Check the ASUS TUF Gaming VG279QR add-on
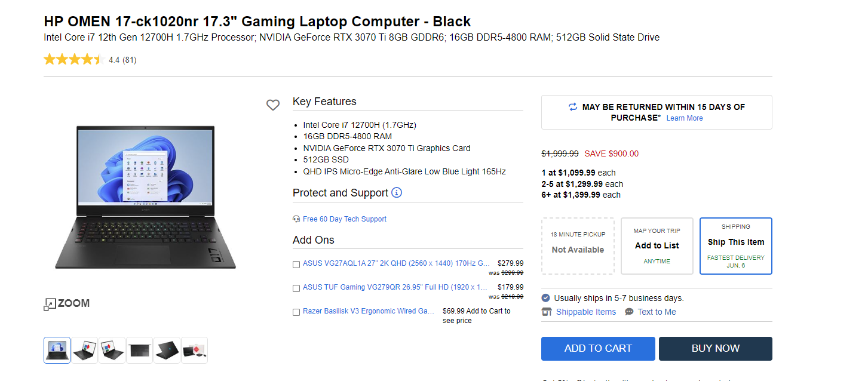Screen dimensions: 868x381 (296, 288)
